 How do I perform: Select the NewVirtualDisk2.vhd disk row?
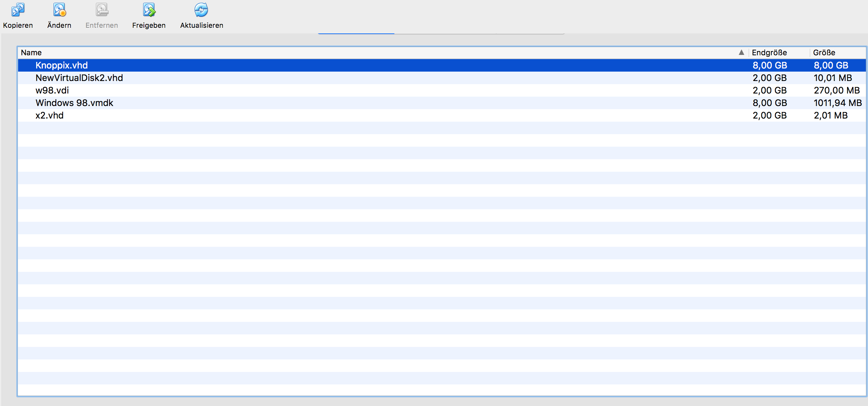click(442, 78)
